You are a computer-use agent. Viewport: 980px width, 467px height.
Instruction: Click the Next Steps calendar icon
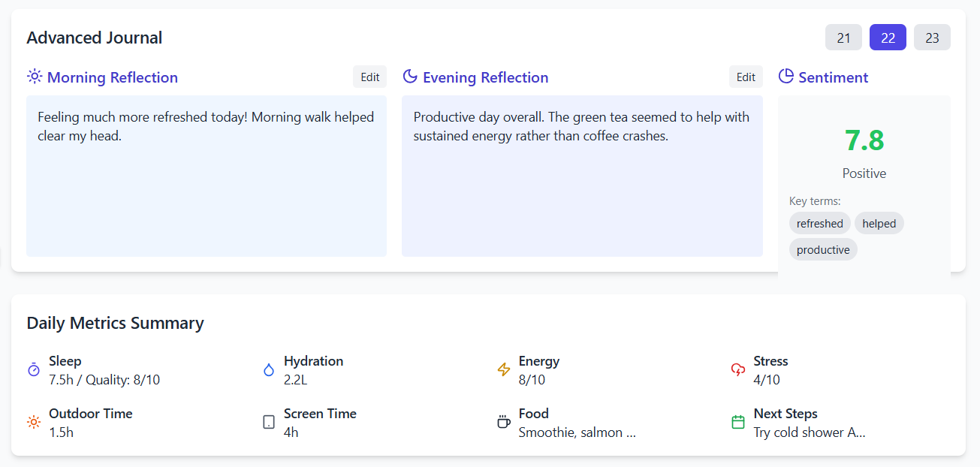[x=738, y=422]
